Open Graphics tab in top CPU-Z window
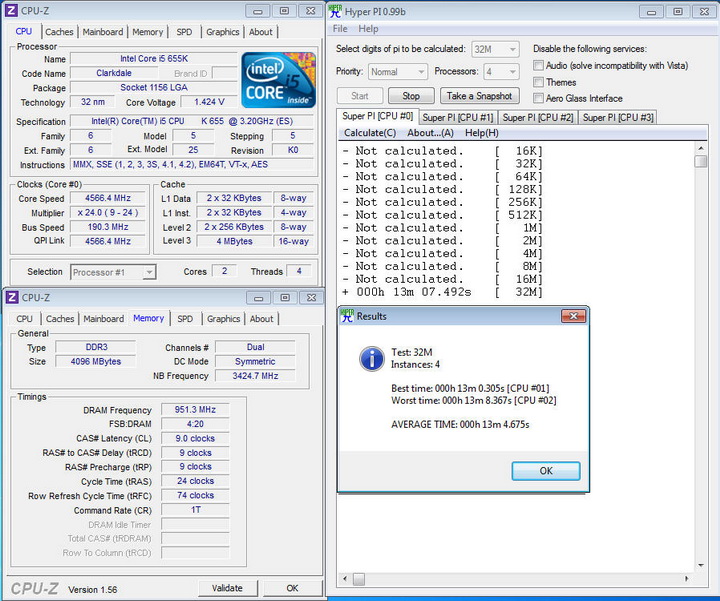The width and height of the screenshot is (720, 601). pyautogui.click(x=223, y=32)
